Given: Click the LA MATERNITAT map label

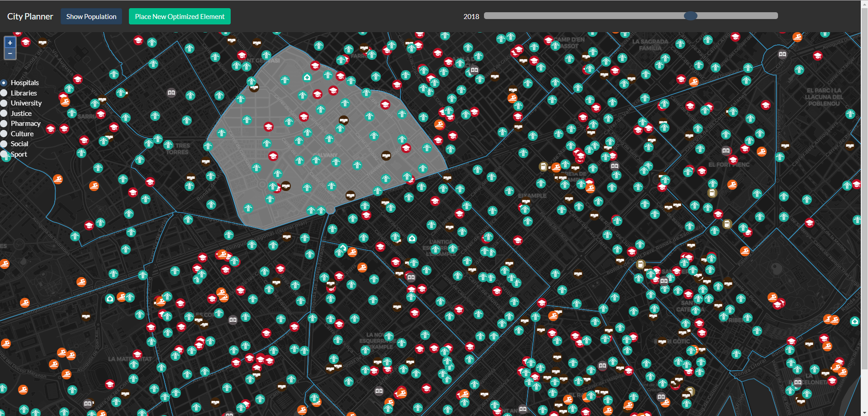Looking at the screenshot, I should (x=130, y=359).
